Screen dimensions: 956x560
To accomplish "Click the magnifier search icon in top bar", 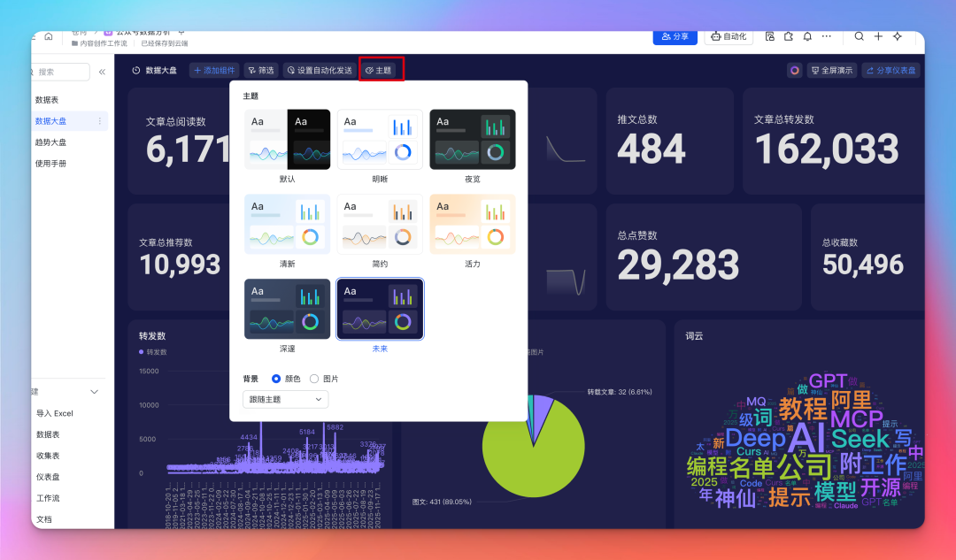I will [x=859, y=36].
